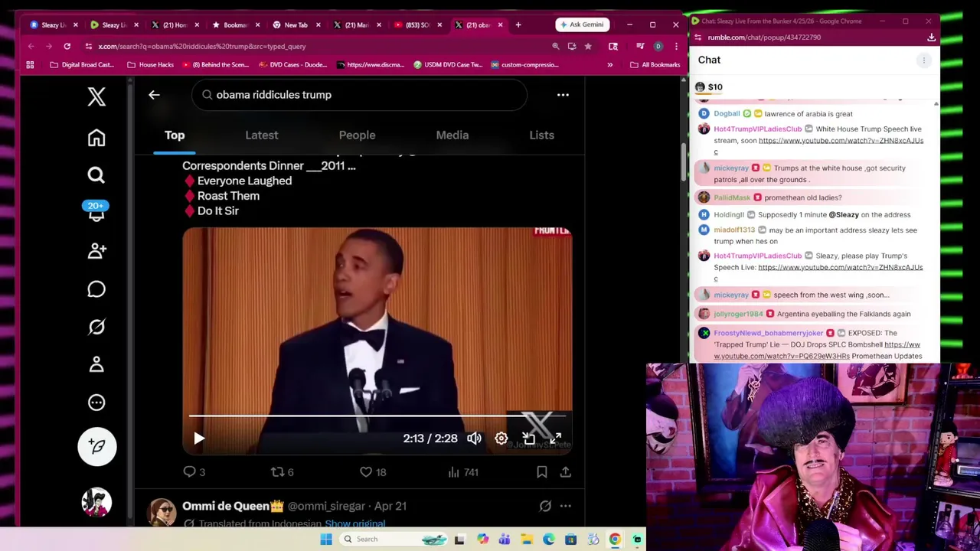Open Chrome profile avatar D

pos(658,47)
